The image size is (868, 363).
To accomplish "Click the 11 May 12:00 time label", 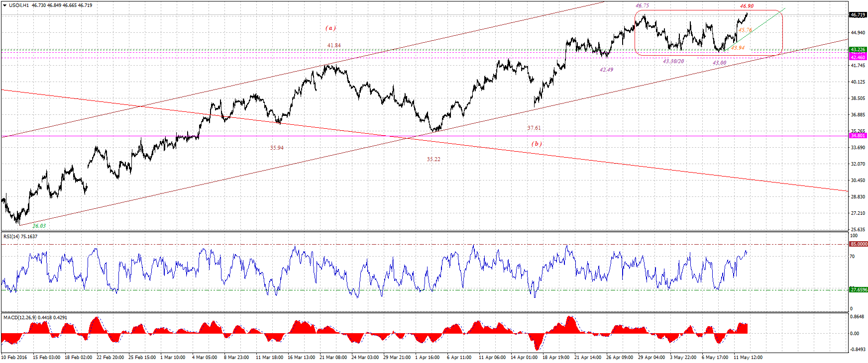I will [x=748, y=358].
